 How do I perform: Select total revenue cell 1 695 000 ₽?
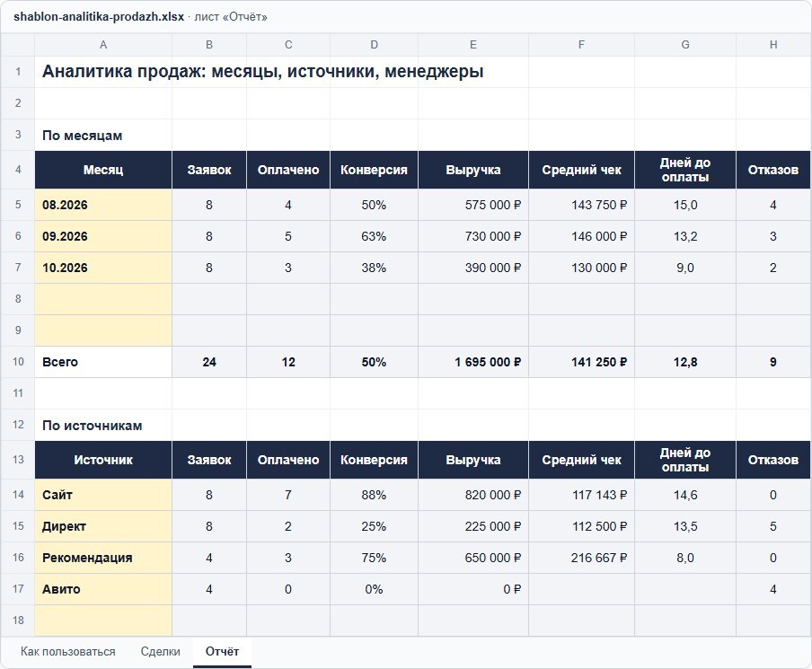pyautogui.click(x=472, y=362)
